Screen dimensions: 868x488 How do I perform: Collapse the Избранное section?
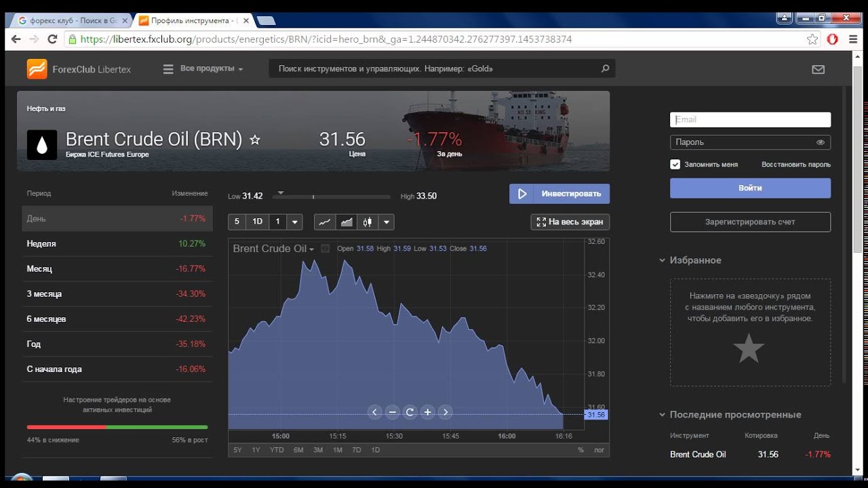663,260
